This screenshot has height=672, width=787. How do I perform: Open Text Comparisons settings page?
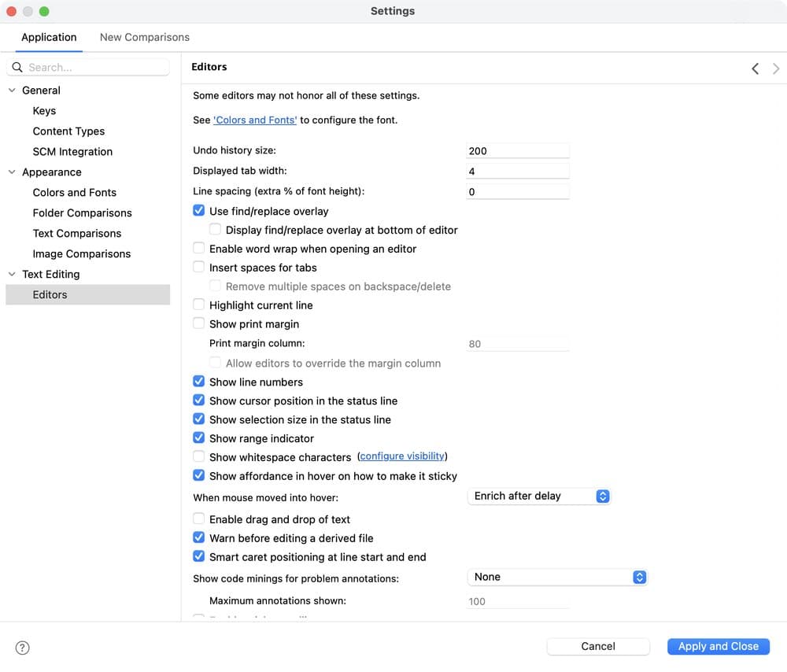tap(77, 234)
